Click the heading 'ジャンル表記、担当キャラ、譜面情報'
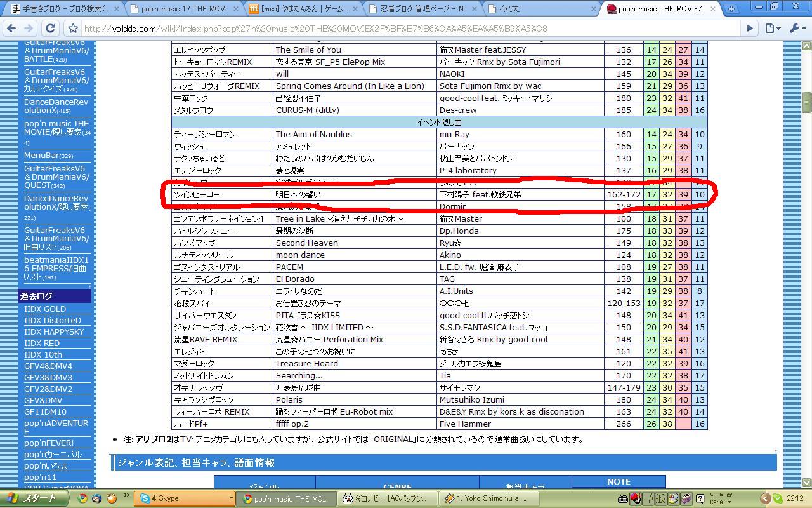This screenshot has height=508, width=812. point(196,463)
